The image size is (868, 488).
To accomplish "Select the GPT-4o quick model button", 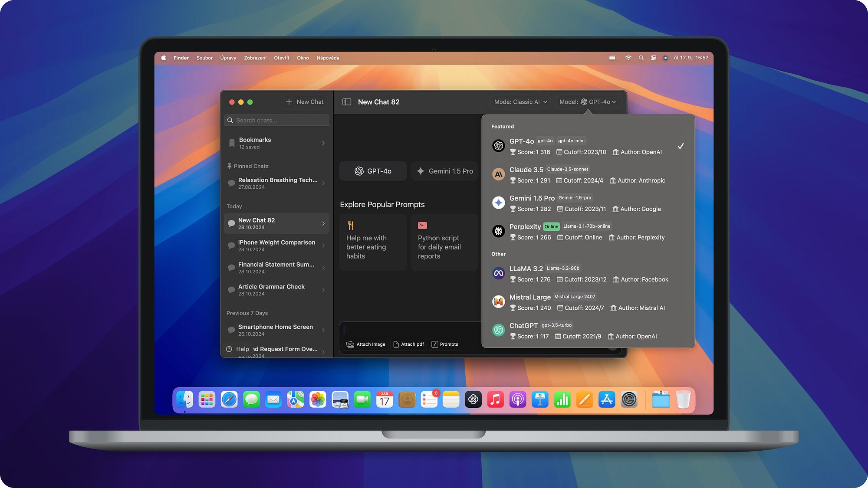I will (x=373, y=171).
